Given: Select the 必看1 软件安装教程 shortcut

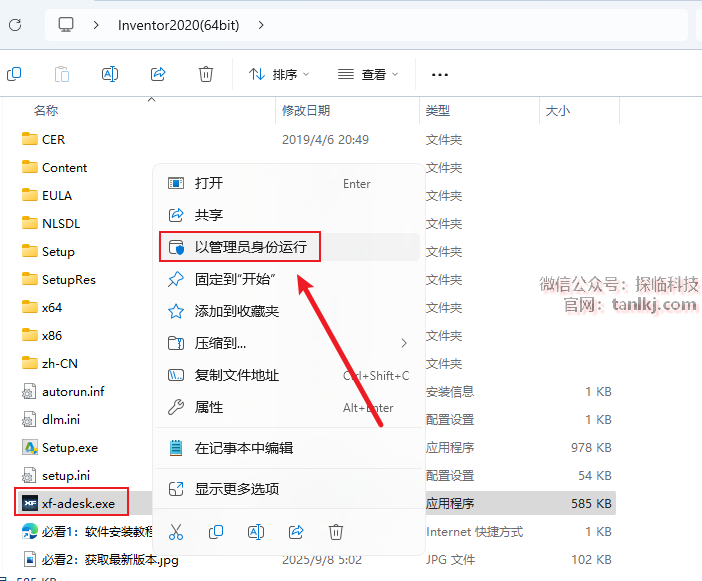Looking at the screenshot, I should click(x=87, y=531).
